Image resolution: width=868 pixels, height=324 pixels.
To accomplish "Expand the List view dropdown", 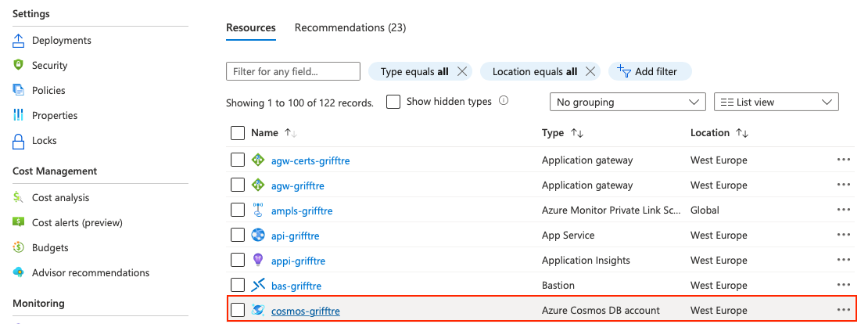I will (776, 102).
